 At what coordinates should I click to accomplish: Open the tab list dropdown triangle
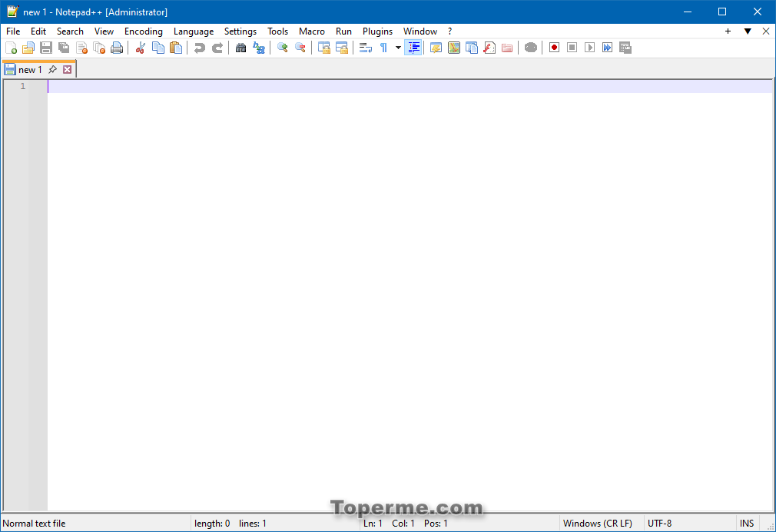pyautogui.click(x=748, y=31)
